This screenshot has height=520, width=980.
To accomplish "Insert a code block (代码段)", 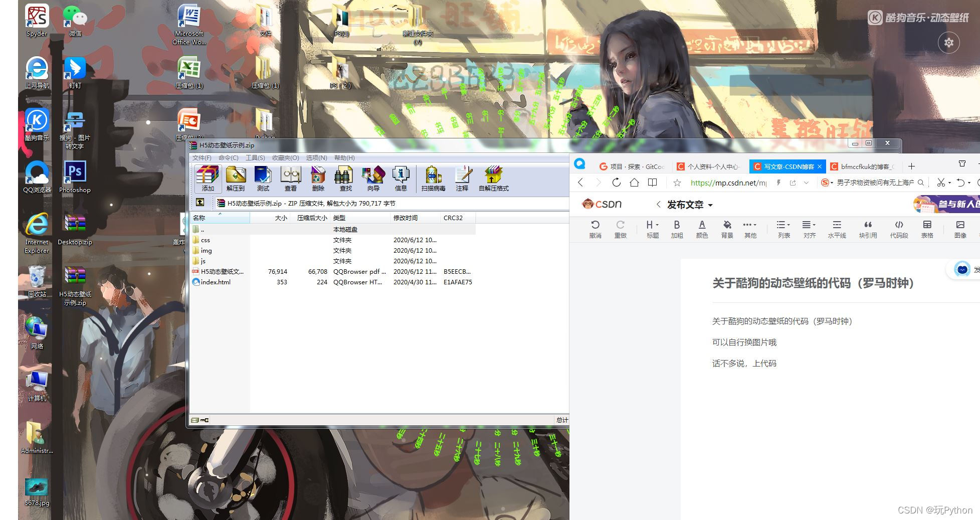I will [x=899, y=229].
